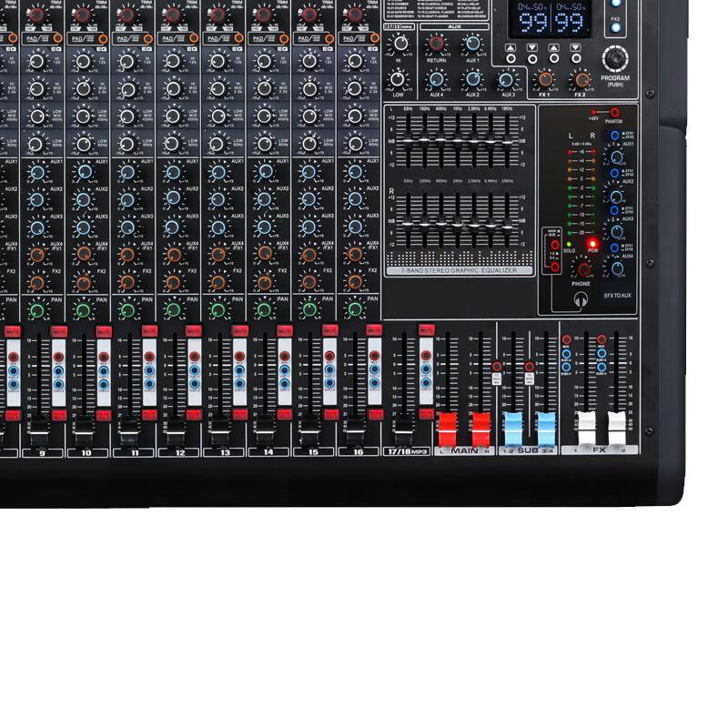Toggle EFX1/EFX2 switch above the AUX1 master knob

point(614,136)
